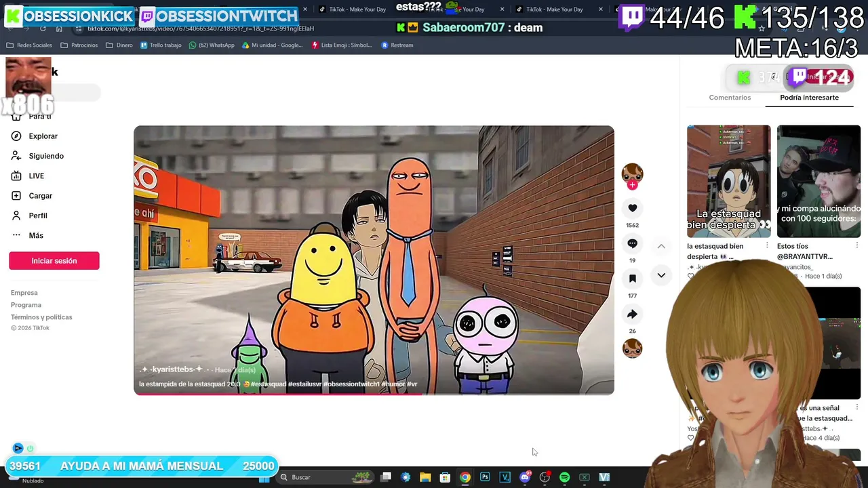Reload the page in the browser toolbar
This screenshot has height=488, width=868.
tap(43, 28)
